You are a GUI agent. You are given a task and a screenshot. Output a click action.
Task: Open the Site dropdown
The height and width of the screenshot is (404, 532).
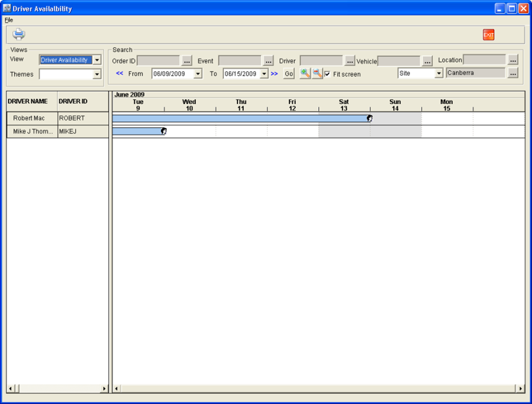[x=439, y=73]
